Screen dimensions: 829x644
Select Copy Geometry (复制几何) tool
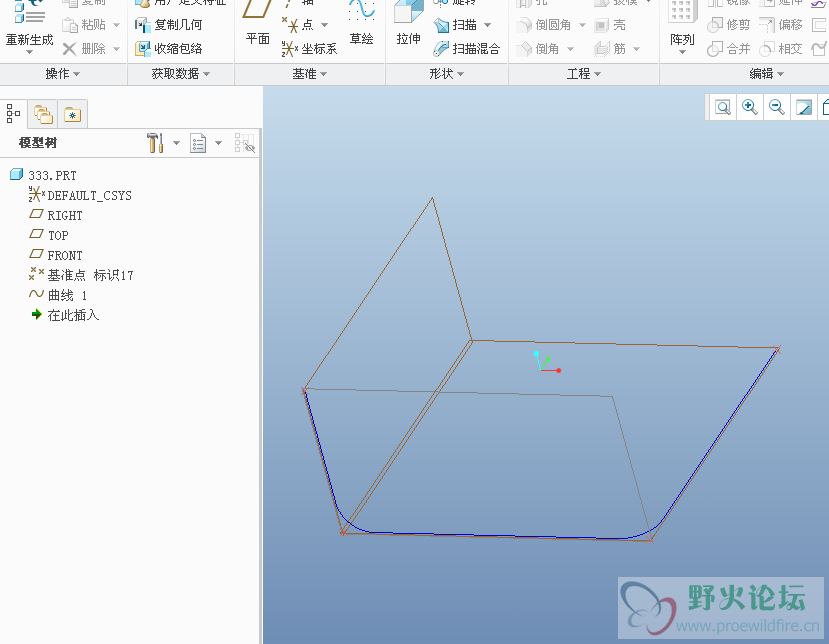pos(169,25)
